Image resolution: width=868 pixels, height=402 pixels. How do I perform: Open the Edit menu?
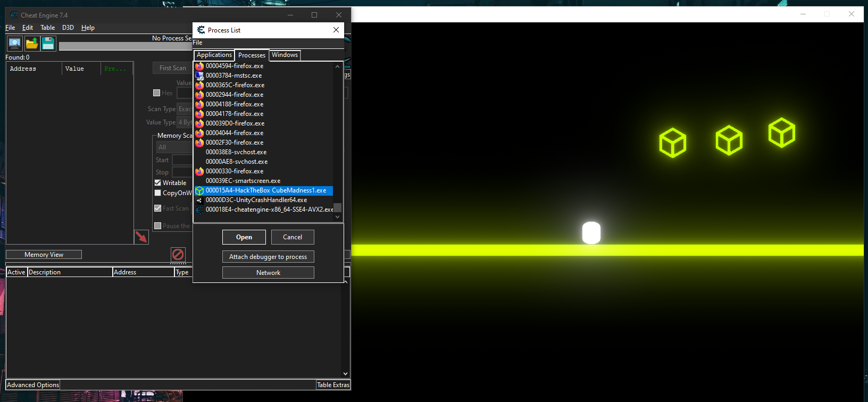[x=28, y=28]
